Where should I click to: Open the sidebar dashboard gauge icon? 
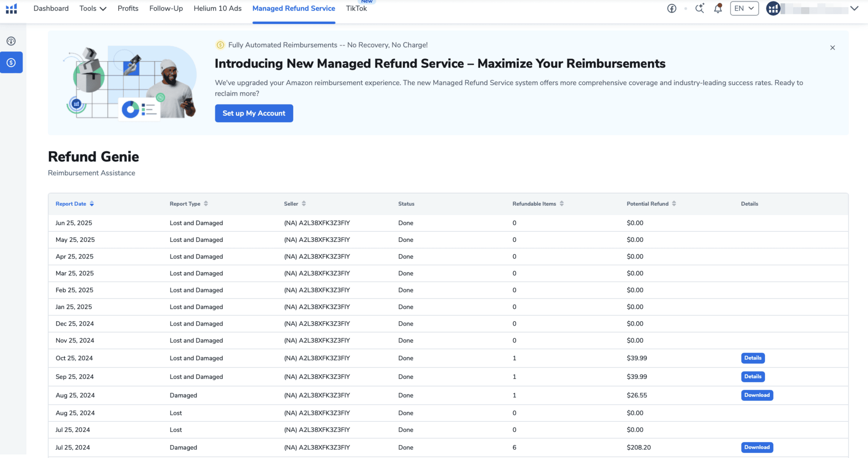click(11, 41)
